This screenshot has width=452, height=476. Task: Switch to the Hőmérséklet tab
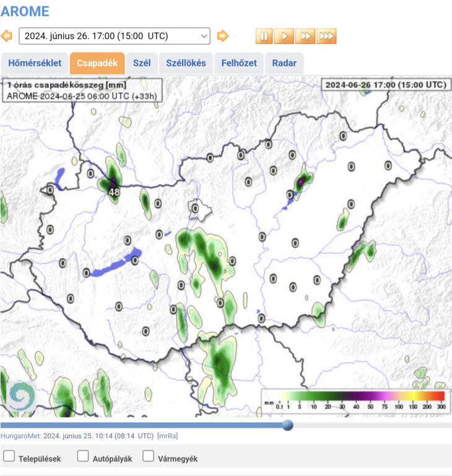35,63
